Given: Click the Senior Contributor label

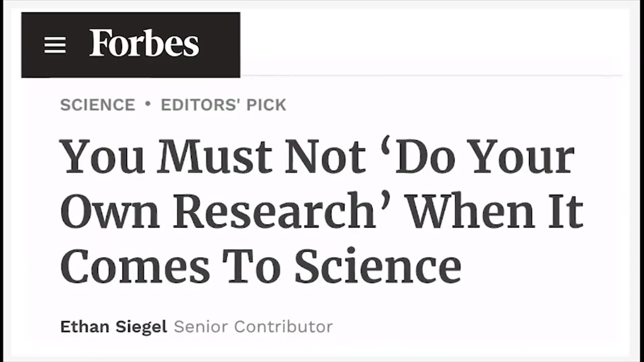Looking at the screenshot, I should coord(253,327).
